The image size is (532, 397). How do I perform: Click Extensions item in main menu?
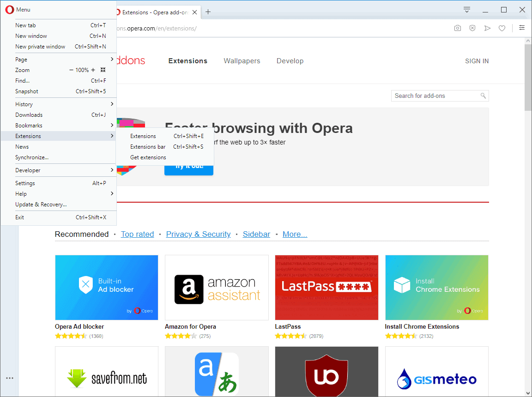click(x=59, y=136)
